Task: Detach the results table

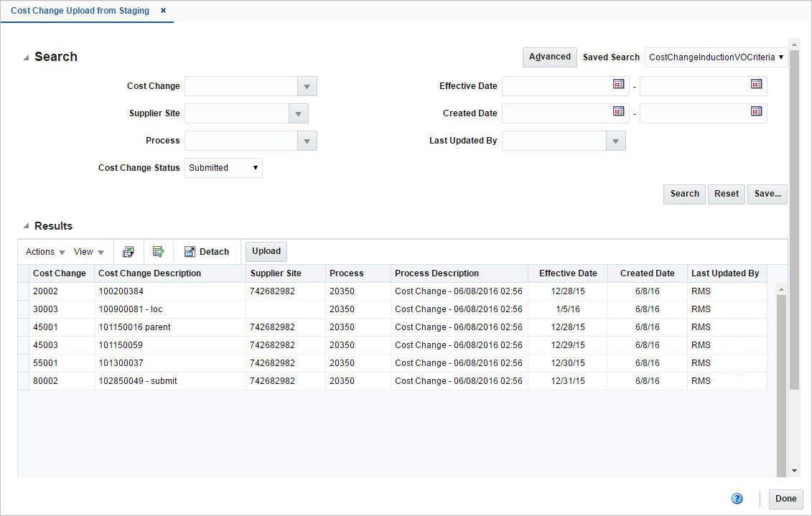Action: pos(207,251)
